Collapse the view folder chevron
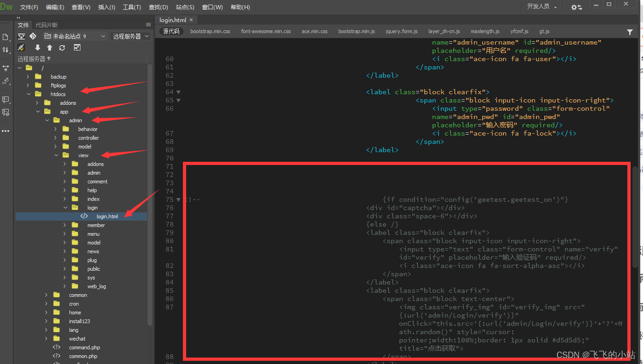Viewport: 643px width, 364px height. tap(56, 155)
